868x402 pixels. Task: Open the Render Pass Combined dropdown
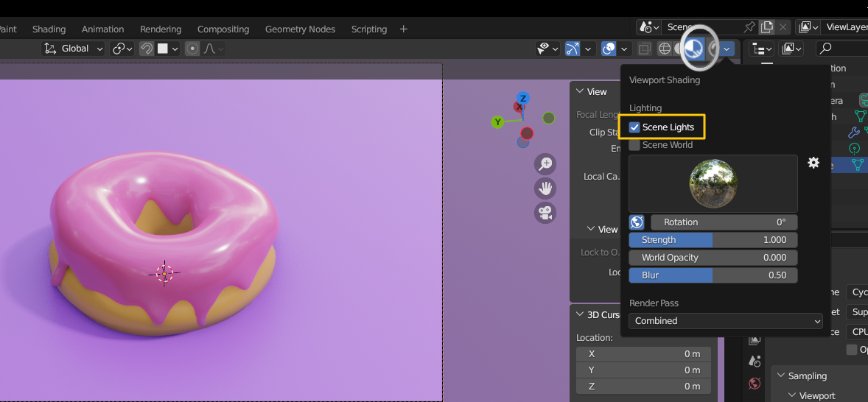(x=726, y=321)
